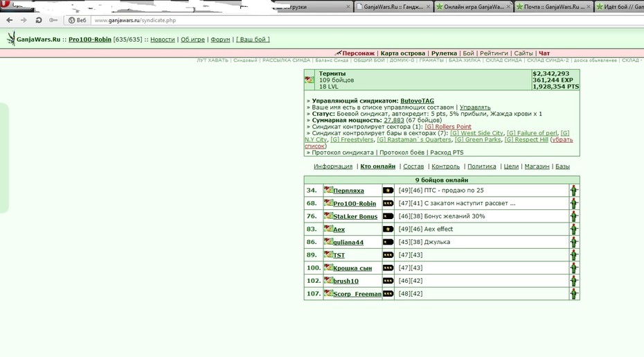Click rank badge in guliana44 row

tap(388, 242)
